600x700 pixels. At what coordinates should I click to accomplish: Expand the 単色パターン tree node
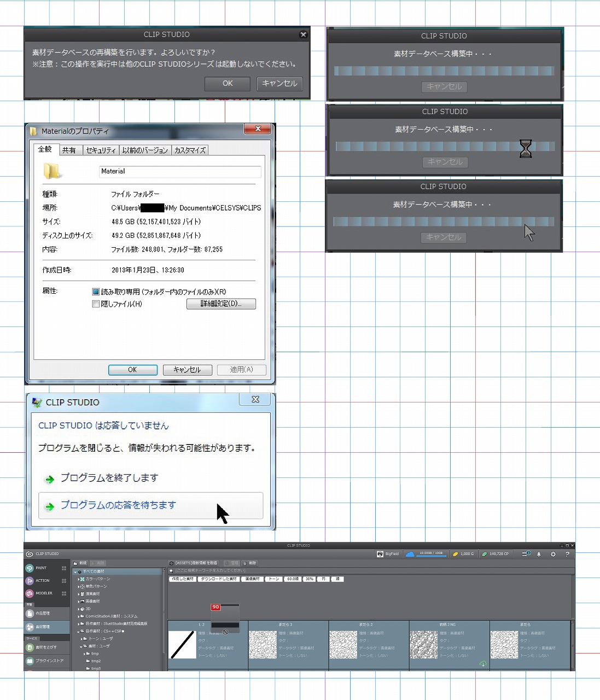[78, 587]
